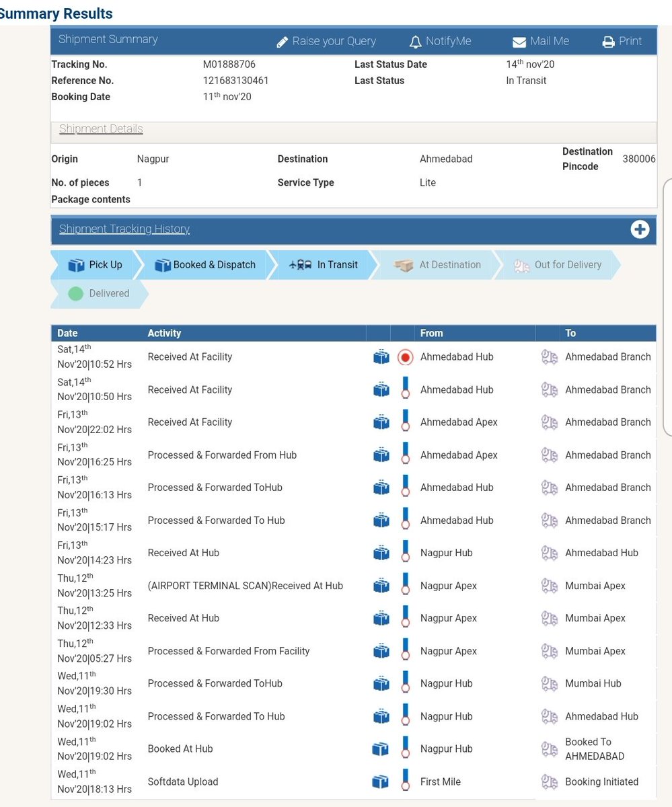Click the First Mile origin cell
The width and height of the screenshot is (672, 807).
click(441, 781)
